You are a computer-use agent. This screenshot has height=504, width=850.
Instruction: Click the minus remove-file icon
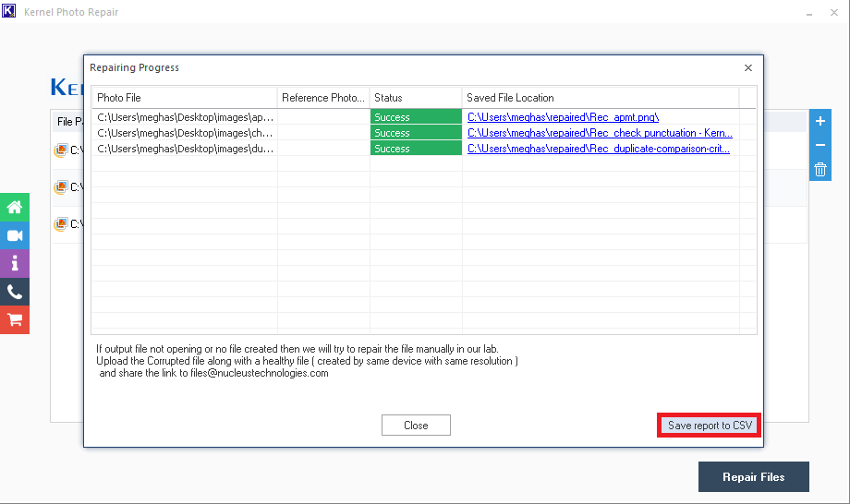point(820,145)
